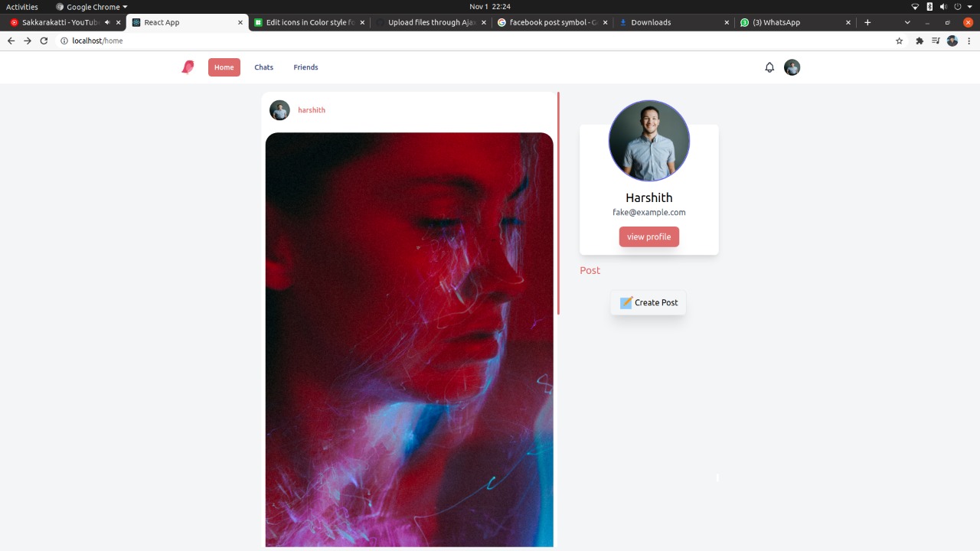
Task: Click the Create Post memo icon
Action: [x=626, y=302]
